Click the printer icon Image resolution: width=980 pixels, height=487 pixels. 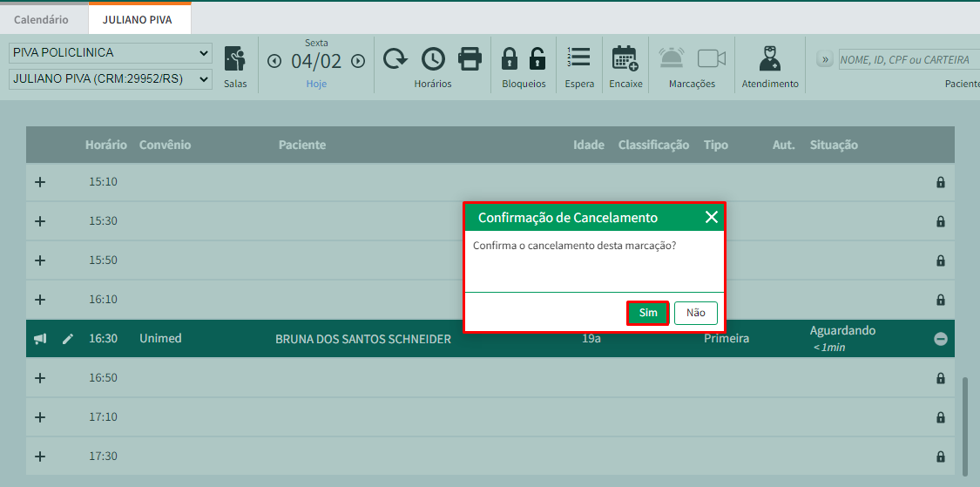coord(470,58)
